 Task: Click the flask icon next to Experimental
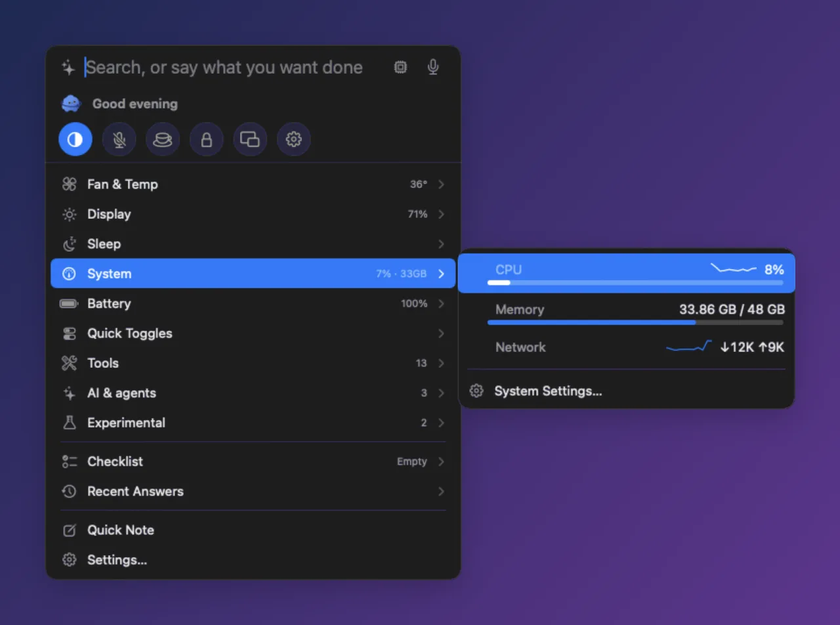70,423
